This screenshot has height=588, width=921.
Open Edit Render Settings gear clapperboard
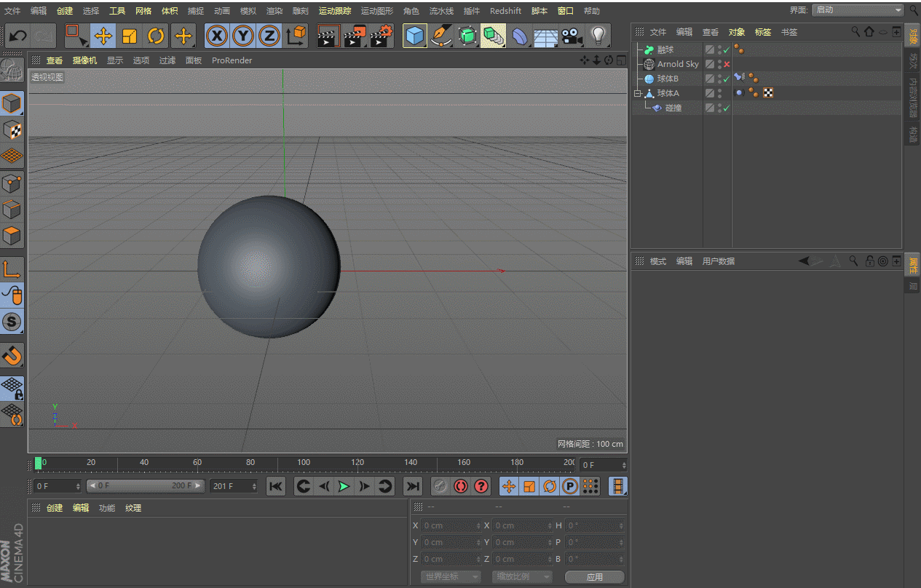pos(382,36)
